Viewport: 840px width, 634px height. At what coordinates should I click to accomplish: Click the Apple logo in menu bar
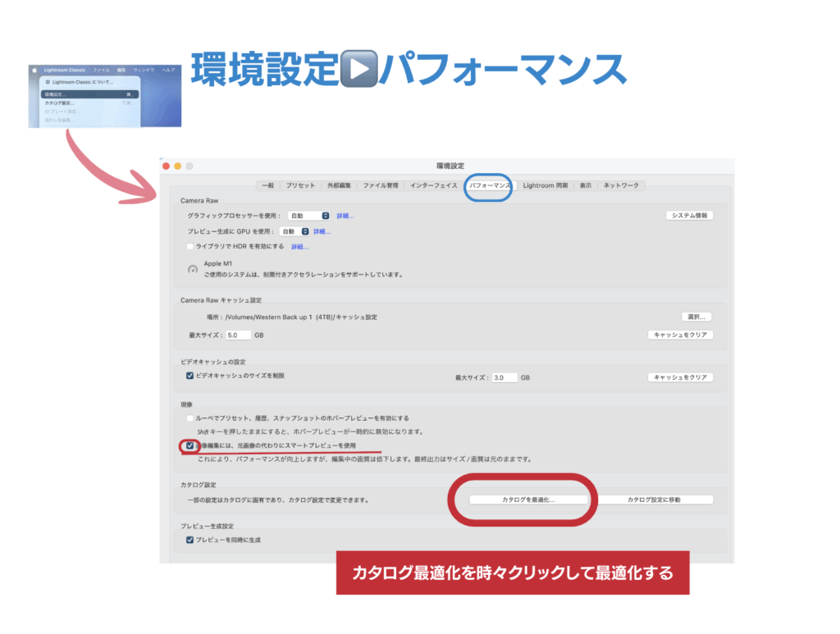click(34, 71)
